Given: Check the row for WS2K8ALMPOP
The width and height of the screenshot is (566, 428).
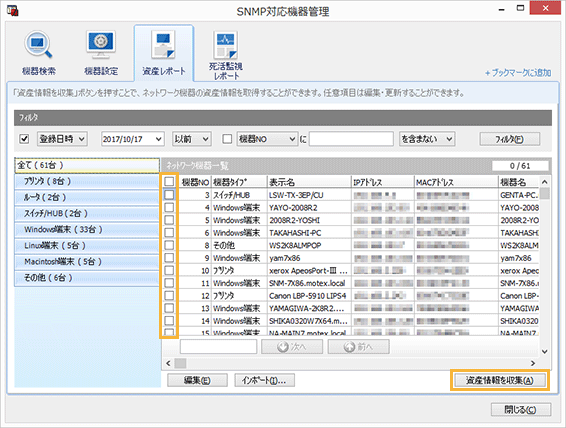Looking at the screenshot, I should point(169,245).
